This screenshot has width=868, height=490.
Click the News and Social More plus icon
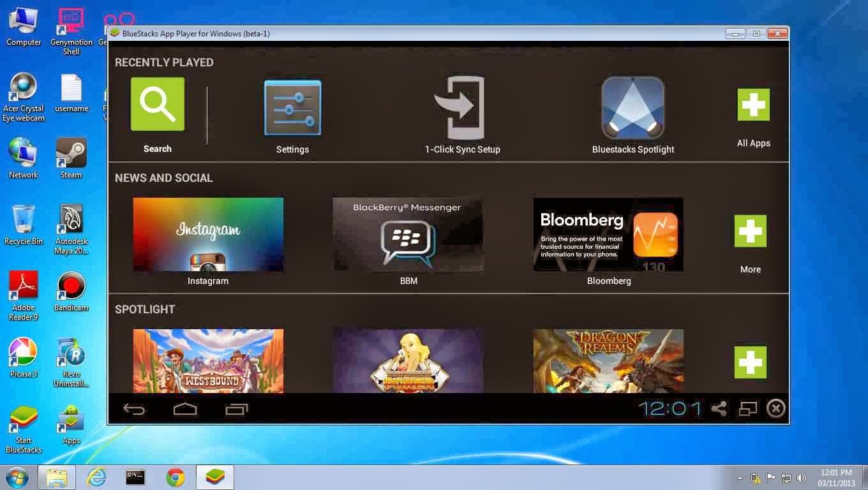coord(751,231)
